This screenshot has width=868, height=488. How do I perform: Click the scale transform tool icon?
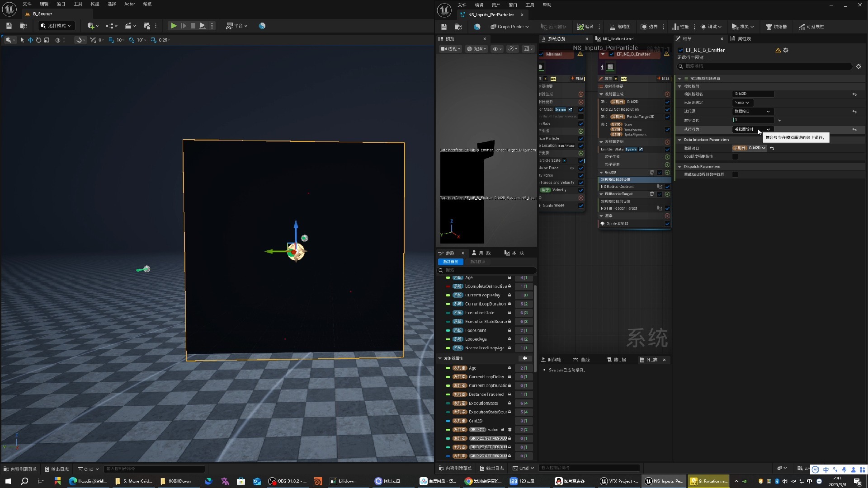(x=47, y=40)
